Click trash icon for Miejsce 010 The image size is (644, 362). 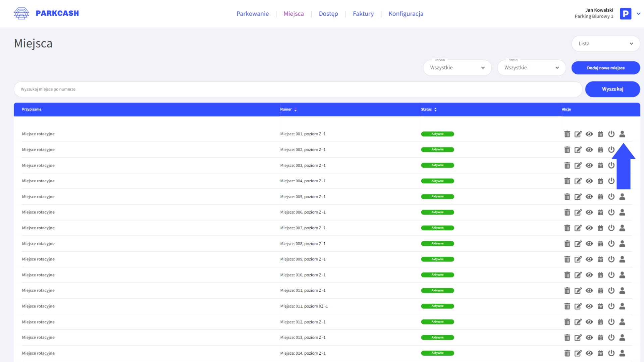(567, 275)
